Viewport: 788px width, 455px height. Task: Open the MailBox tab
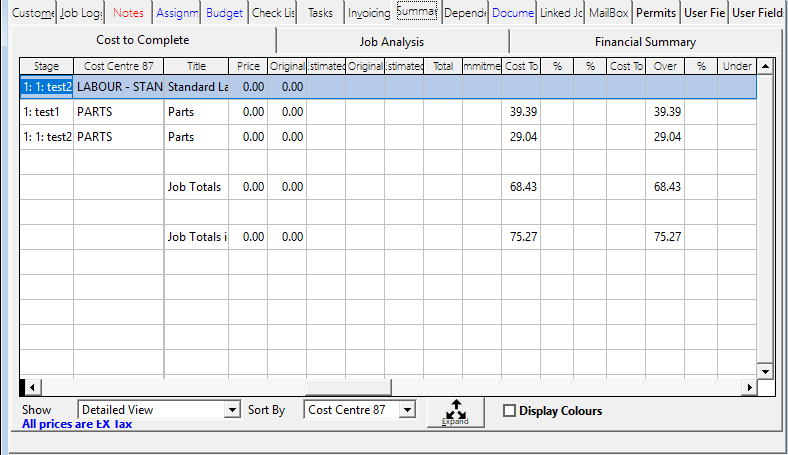point(609,13)
